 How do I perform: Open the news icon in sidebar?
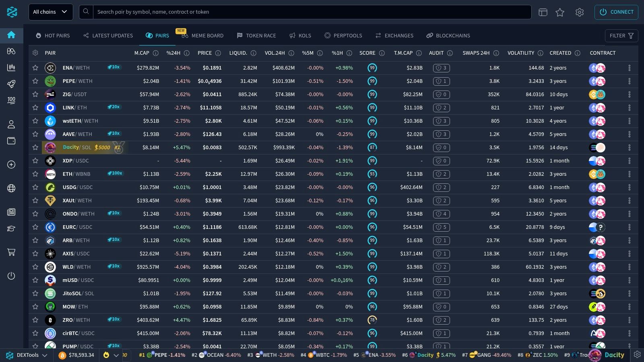click(x=11, y=212)
